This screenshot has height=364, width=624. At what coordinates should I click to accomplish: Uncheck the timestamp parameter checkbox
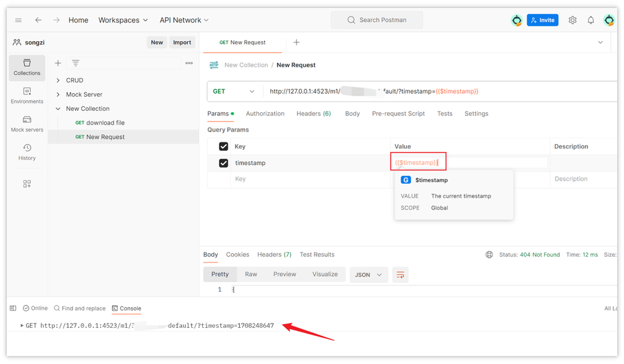point(223,163)
